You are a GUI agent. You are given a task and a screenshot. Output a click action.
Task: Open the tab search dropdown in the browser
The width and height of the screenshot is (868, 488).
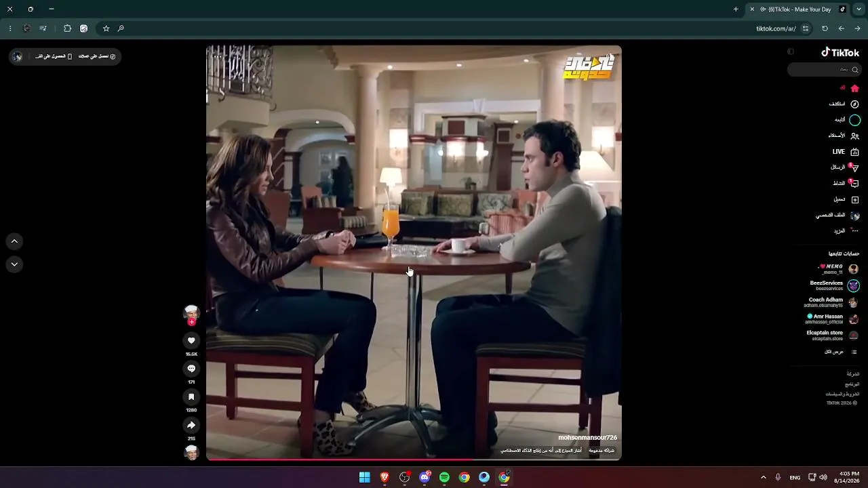[858, 9]
